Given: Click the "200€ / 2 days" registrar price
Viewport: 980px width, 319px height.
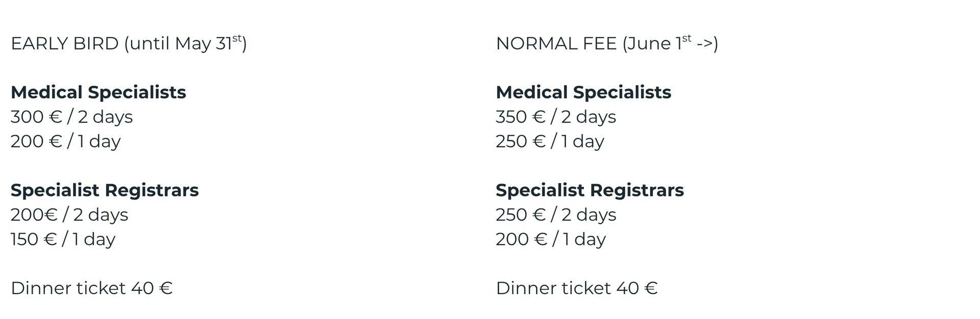Looking at the screenshot, I should (69, 215).
